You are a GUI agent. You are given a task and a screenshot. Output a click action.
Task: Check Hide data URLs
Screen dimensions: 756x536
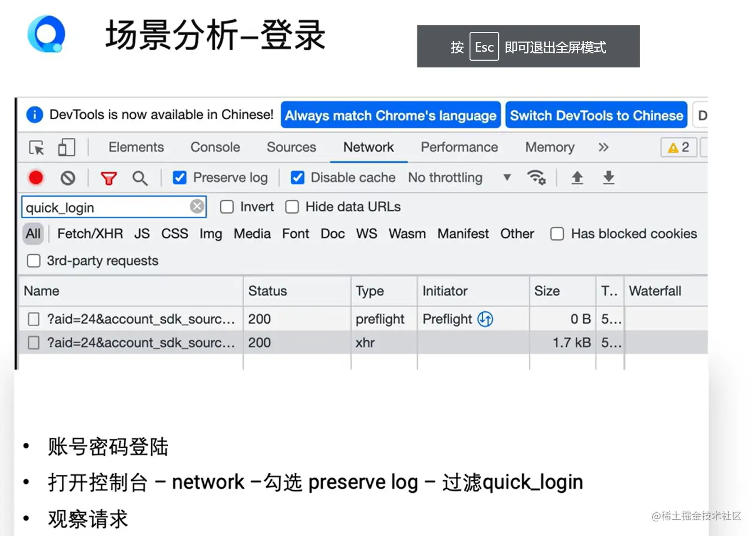292,207
